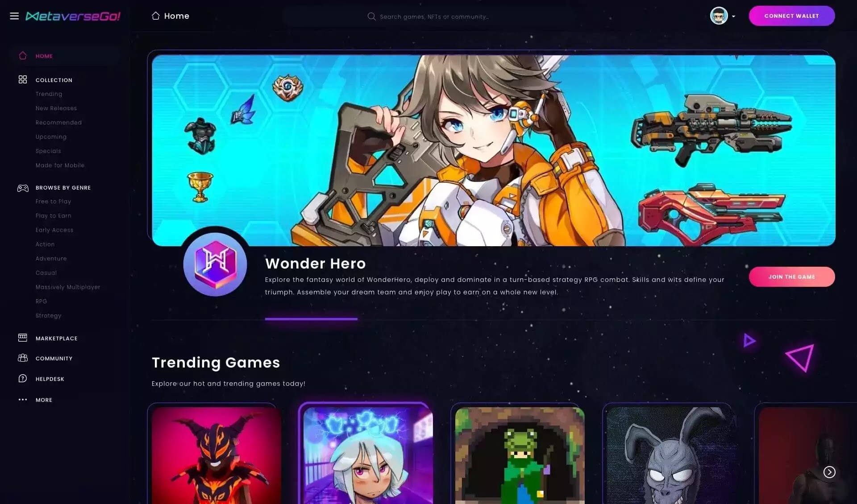Screen dimensions: 857x504
Task: Click the Marketplace icon
Action: (x=22, y=338)
